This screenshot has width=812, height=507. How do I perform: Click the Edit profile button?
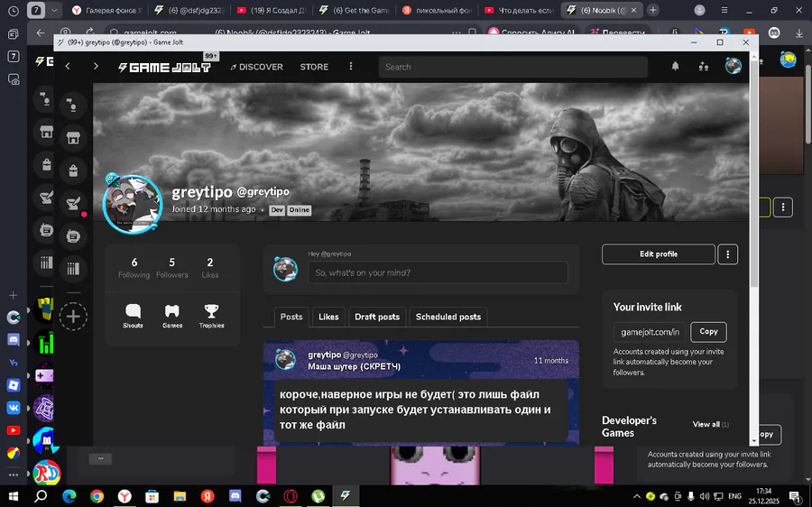[659, 254]
